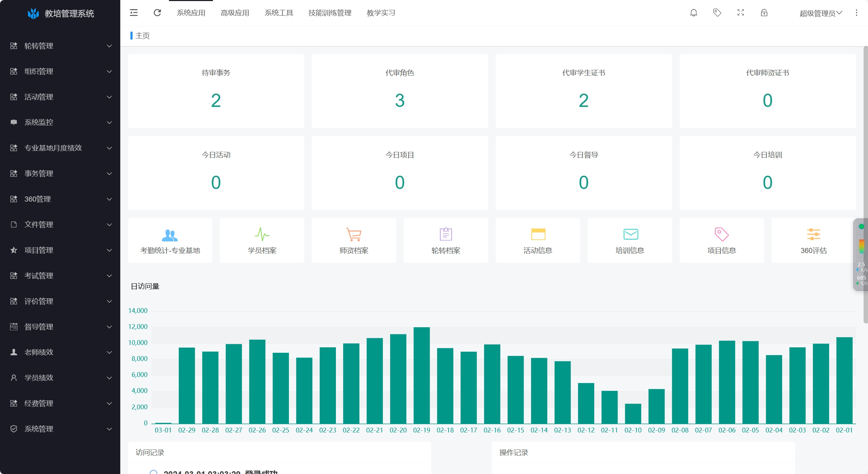Click the 学员档案 pulse icon
The height and width of the screenshot is (474, 868).
[262, 234]
